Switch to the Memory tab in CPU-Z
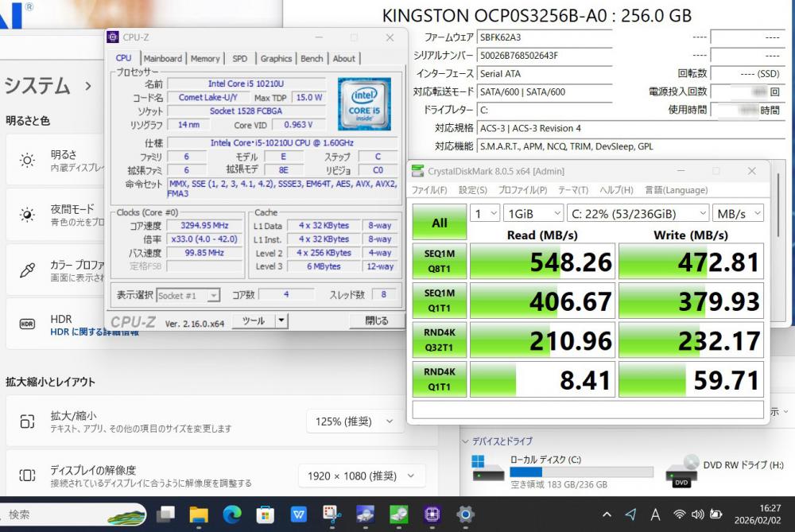Viewport: 795px width, 532px height. point(205,58)
